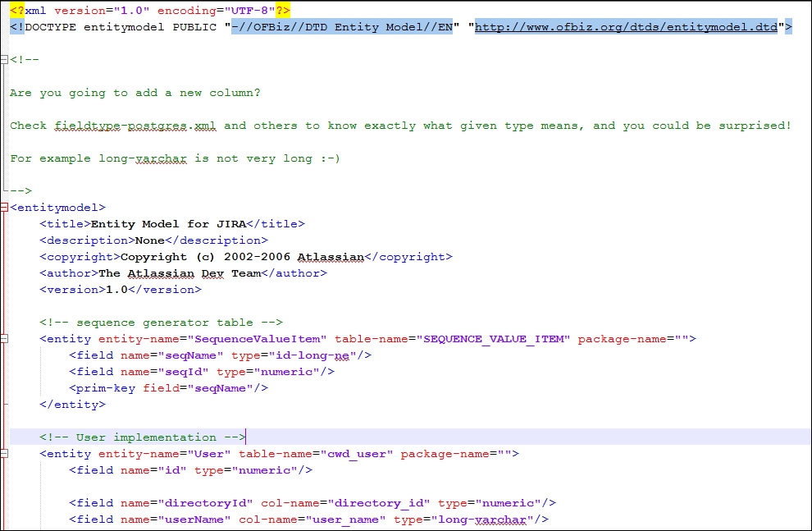Click the version value "1.0"

pyautogui.click(x=116, y=290)
